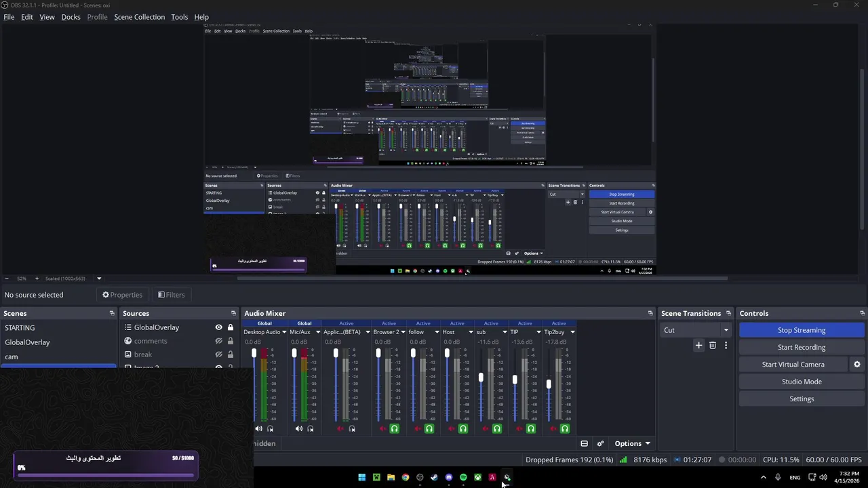The width and height of the screenshot is (868, 488).
Task: Open source Filters button
Action: pyautogui.click(x=171, y=295)
